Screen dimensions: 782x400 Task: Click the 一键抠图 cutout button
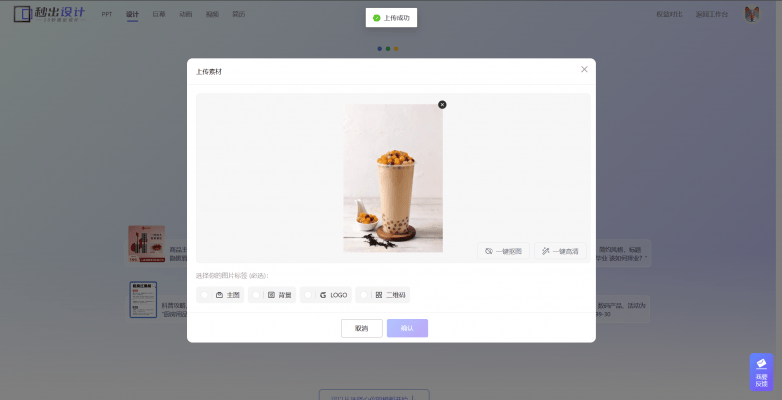503,251
